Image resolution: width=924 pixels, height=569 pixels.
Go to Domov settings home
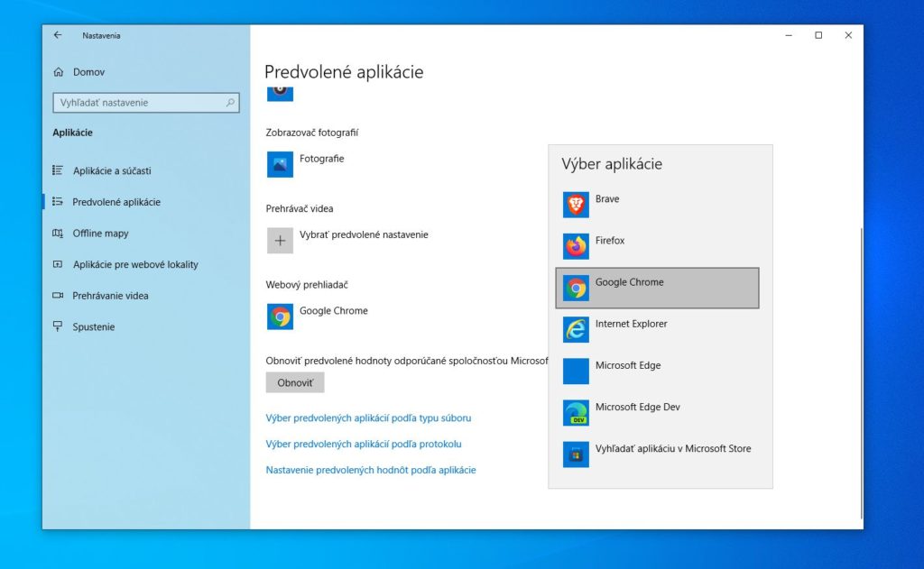point(88,72)
